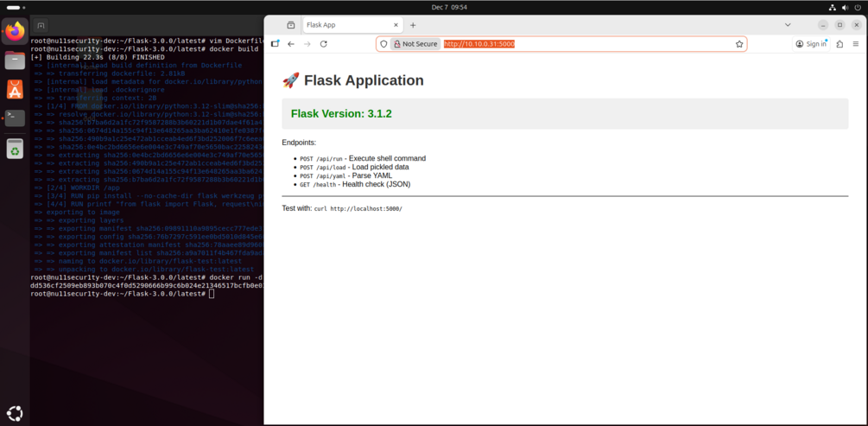The height and width of the screenshot is (426, 868).
Task: Open the Trash from the dock
Action: click(x=15, y=149)
